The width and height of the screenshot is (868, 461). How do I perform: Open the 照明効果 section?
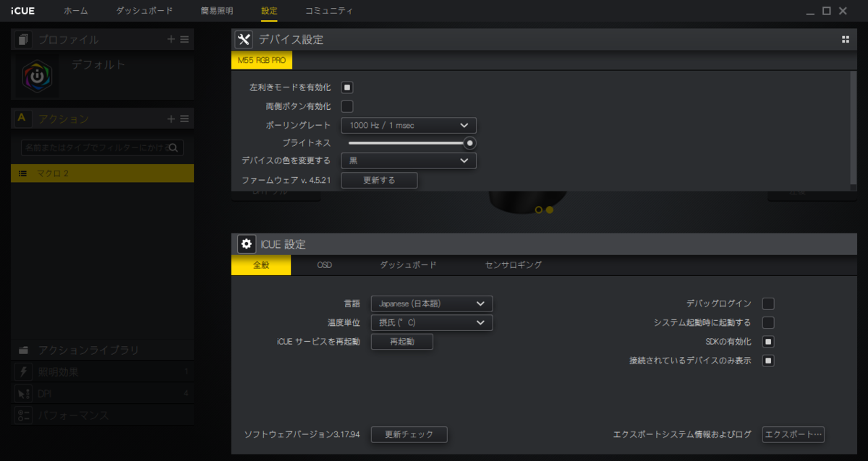102,372
